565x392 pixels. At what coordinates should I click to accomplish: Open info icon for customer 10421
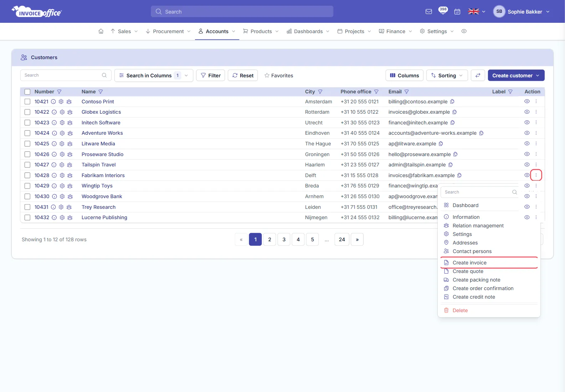53,102
